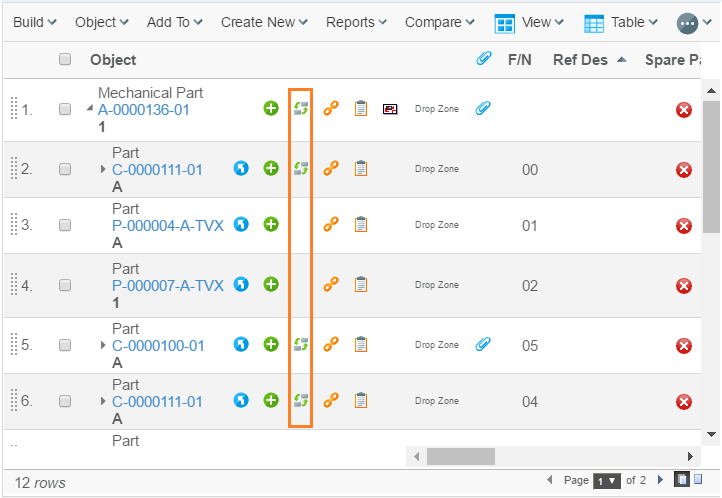Click the orange link icon in row 3

331,225
